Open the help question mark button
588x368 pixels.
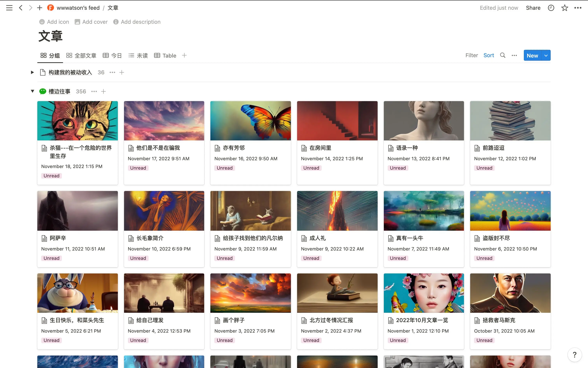coord(574,355)
